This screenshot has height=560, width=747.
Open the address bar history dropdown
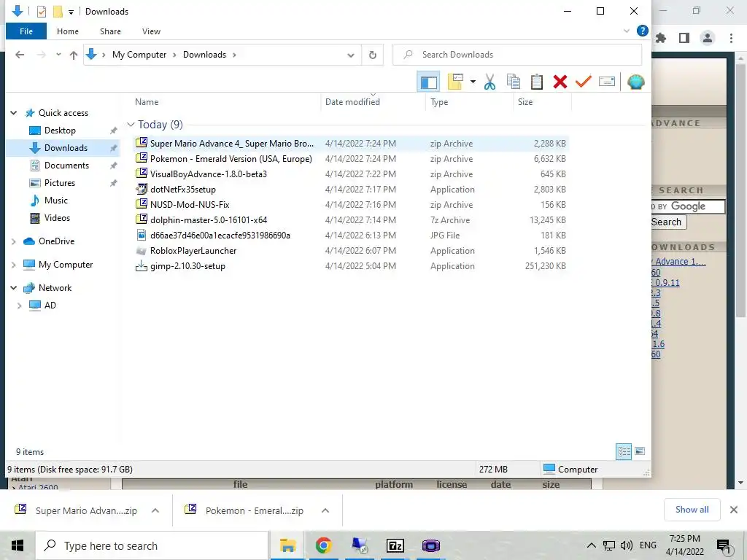click(351, 55)
